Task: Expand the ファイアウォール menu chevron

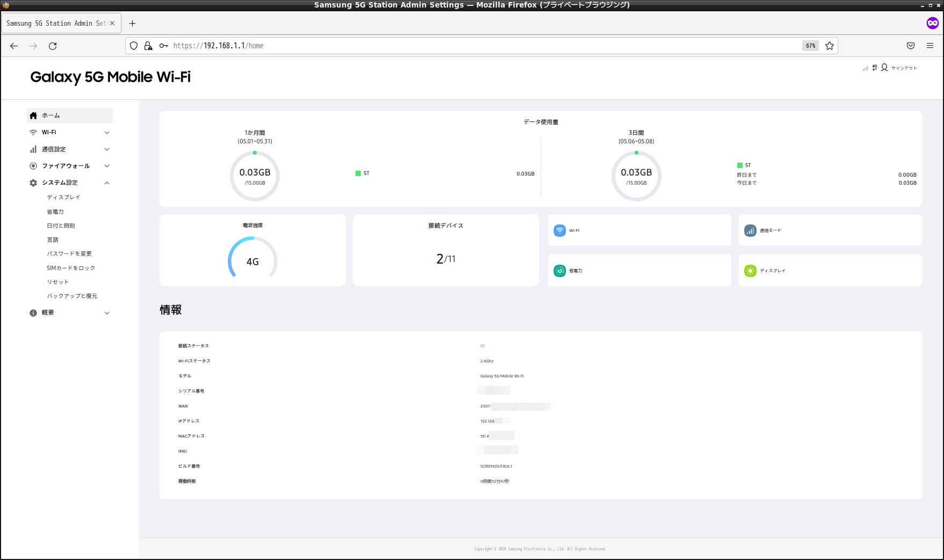Action: [x=107, y=166]
